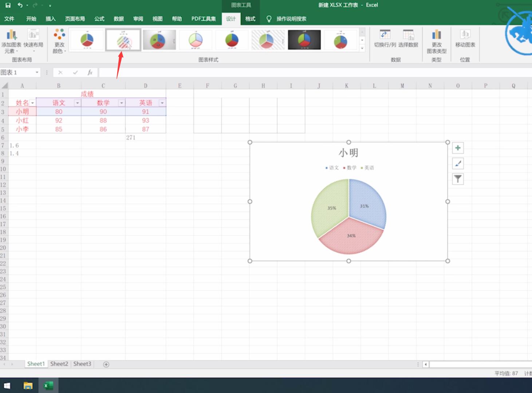
Task: Select cell containing 小红
Action: click(x=22, y=120)
